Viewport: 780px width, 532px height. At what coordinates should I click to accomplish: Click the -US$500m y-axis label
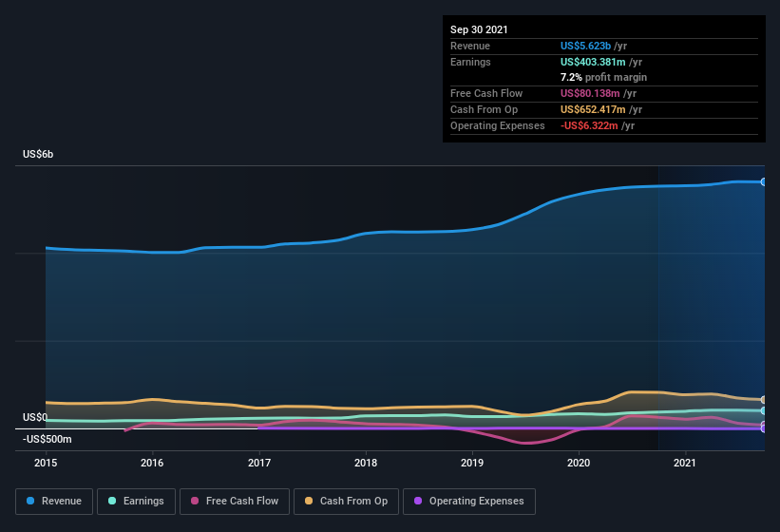tap(47, 440)
